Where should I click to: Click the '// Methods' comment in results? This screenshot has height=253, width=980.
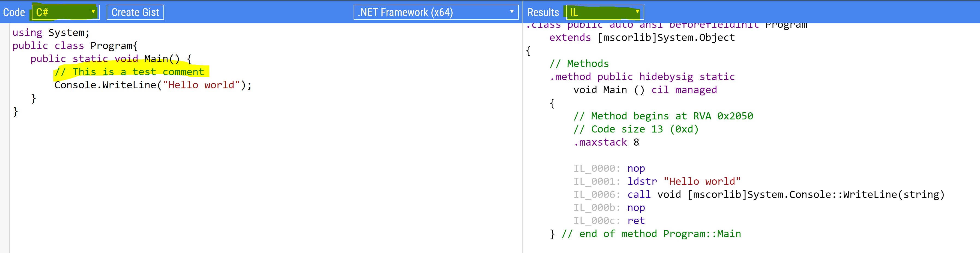pyautogui.click(x=579, y=64)
